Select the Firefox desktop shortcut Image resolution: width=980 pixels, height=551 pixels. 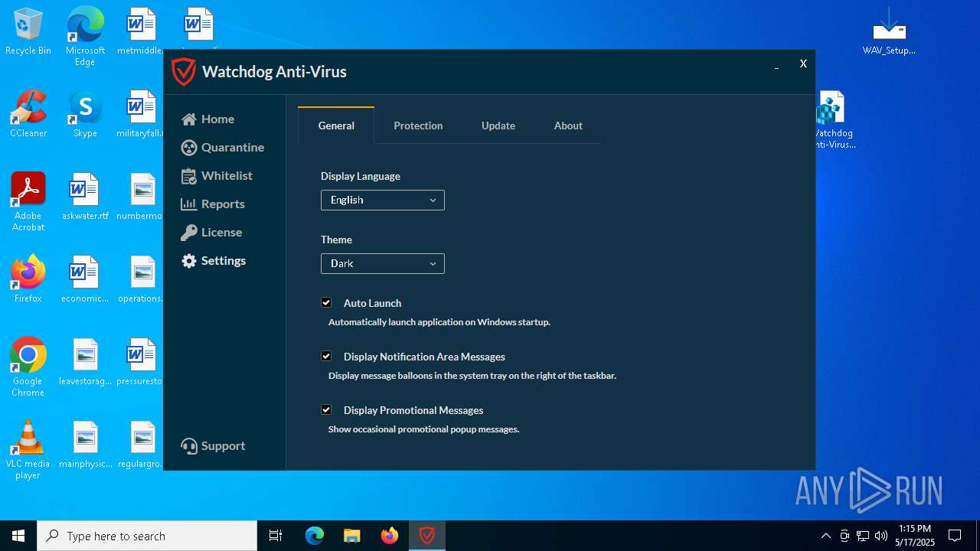click(x=28, y=279)
